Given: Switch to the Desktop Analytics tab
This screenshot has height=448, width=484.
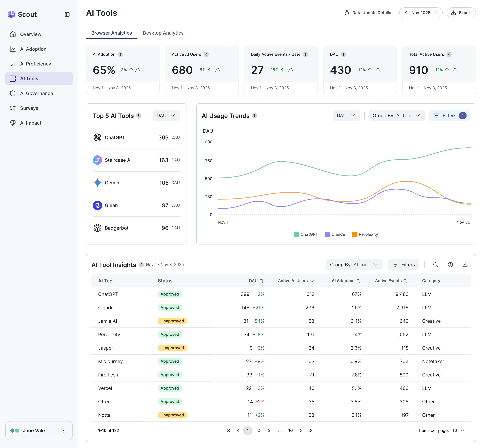Looking at the screenshot, I should point(163,33).
